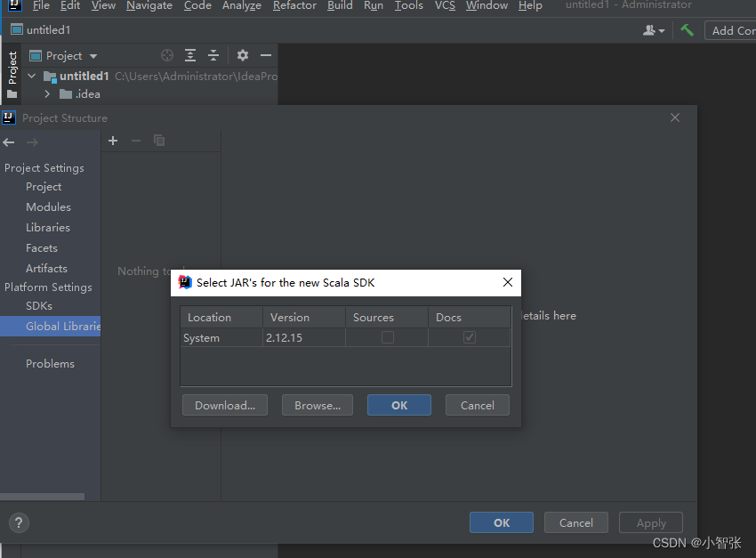Open the Tools menu
Screen dimensions: 756x558
[x=409, y=6]
